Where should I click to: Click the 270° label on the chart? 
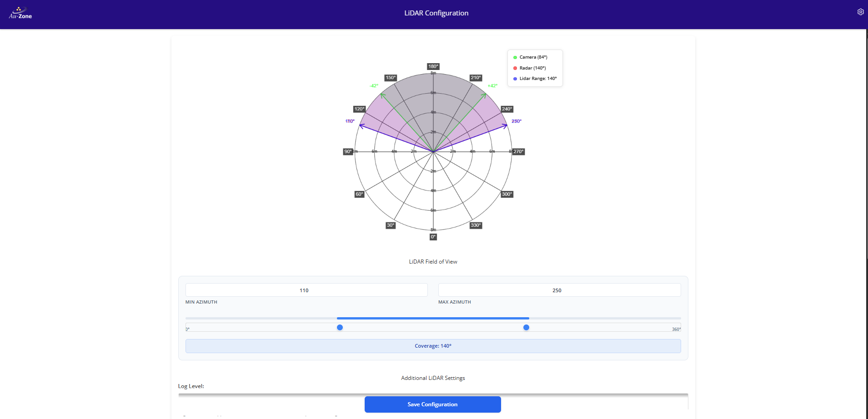click(518, 152)
